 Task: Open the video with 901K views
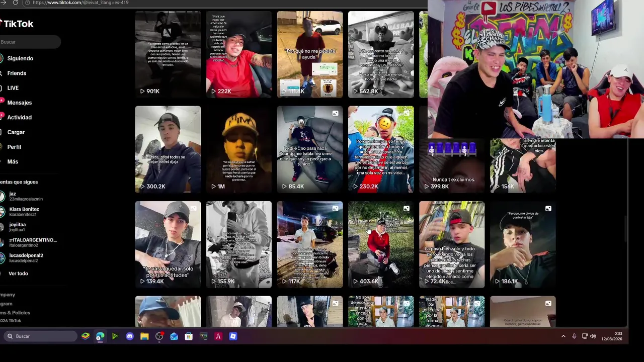[x=168, y=54]
